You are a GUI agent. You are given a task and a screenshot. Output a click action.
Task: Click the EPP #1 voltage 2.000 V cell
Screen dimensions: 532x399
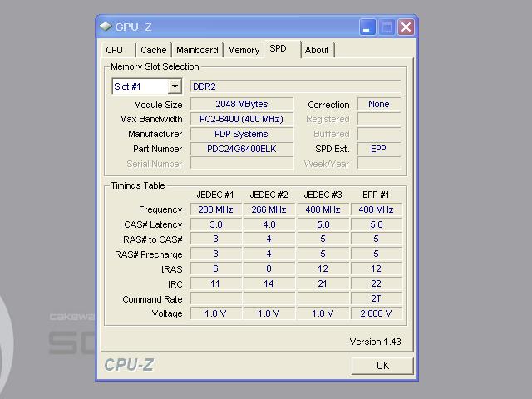377,313
